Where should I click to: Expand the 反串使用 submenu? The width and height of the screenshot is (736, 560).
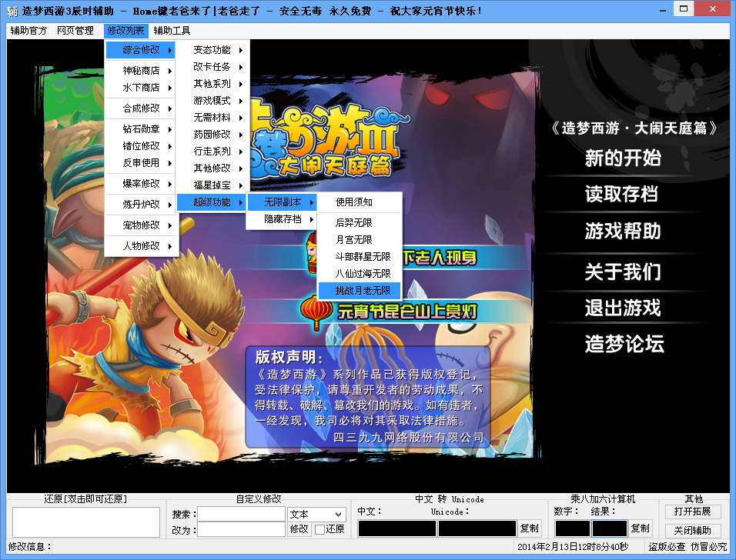141,163
